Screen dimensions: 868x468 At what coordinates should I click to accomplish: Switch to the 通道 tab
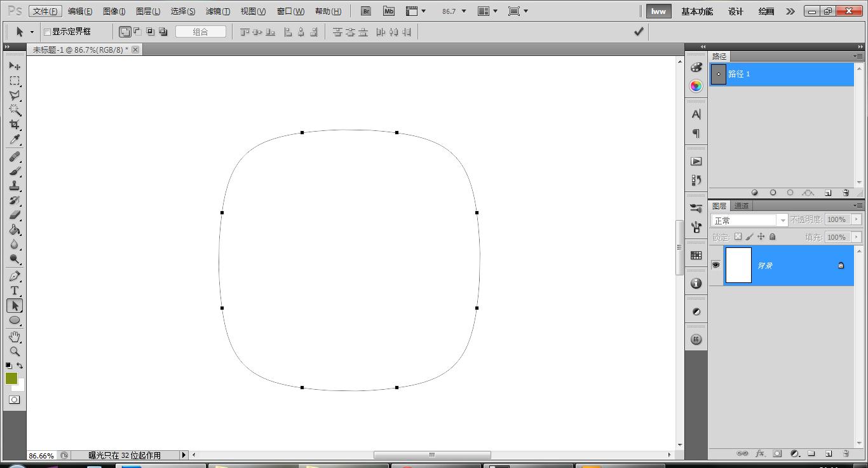point(741,205)
